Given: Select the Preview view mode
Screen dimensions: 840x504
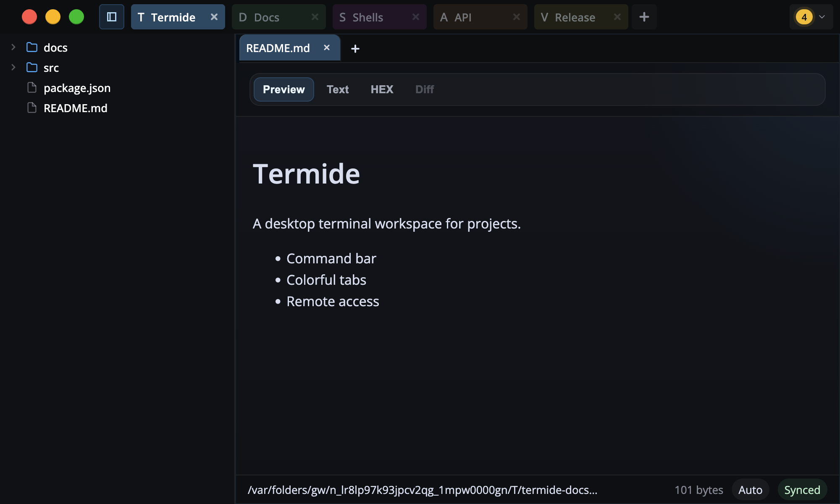Looking at the screenshot, I should (x=284, y=89).
